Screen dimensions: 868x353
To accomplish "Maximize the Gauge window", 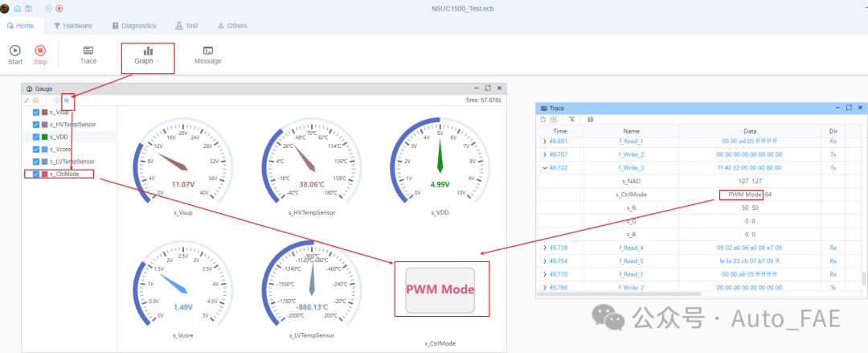I will coord(488,88).
